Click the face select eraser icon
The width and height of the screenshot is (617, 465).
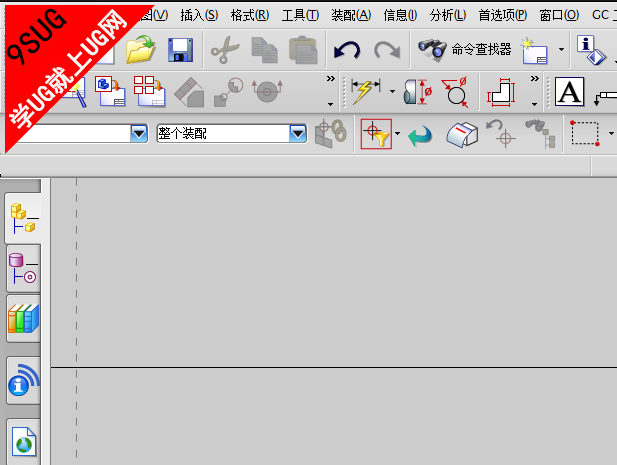point(462,135)
